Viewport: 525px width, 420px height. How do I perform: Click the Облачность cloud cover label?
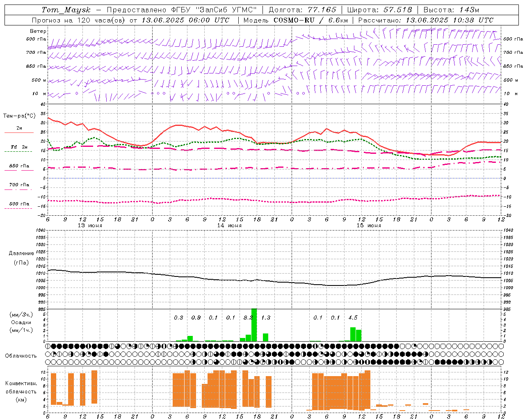[21, 356]
